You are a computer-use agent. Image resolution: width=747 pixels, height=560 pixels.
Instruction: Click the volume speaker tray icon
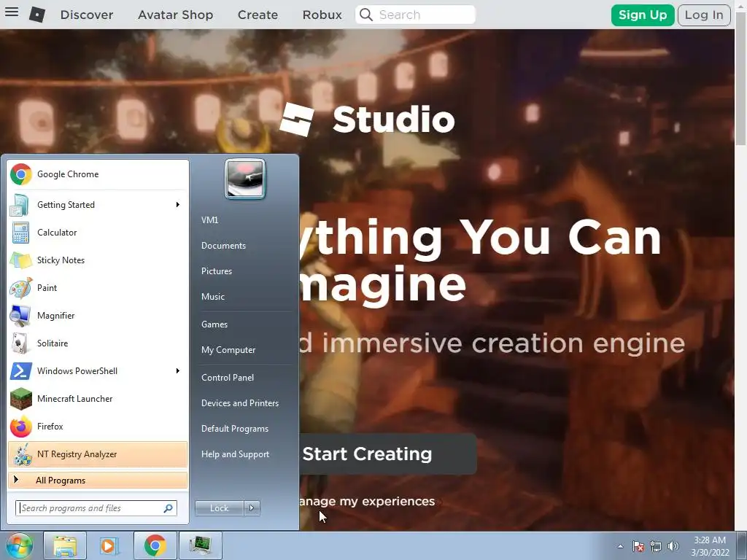coord(673,546)
